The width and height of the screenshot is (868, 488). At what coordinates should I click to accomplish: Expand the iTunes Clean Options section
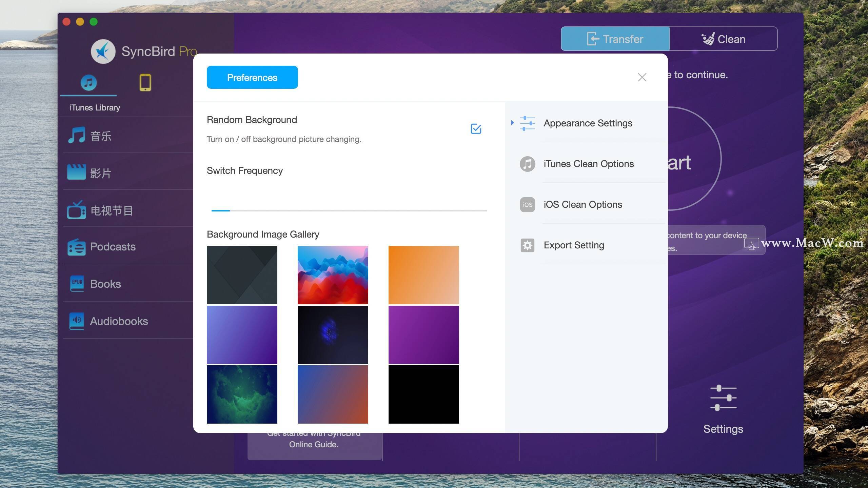tap(588, 163)
